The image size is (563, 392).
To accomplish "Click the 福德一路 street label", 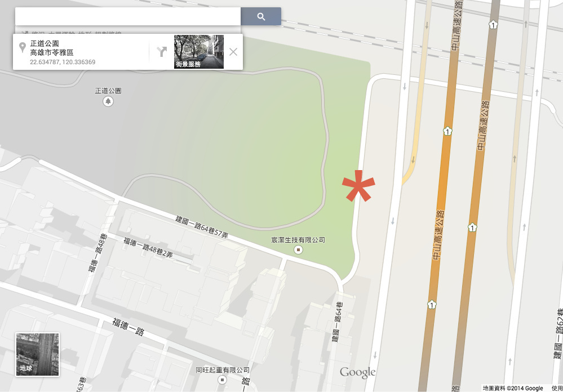I will pyautogui.click(x=128, y=327).
